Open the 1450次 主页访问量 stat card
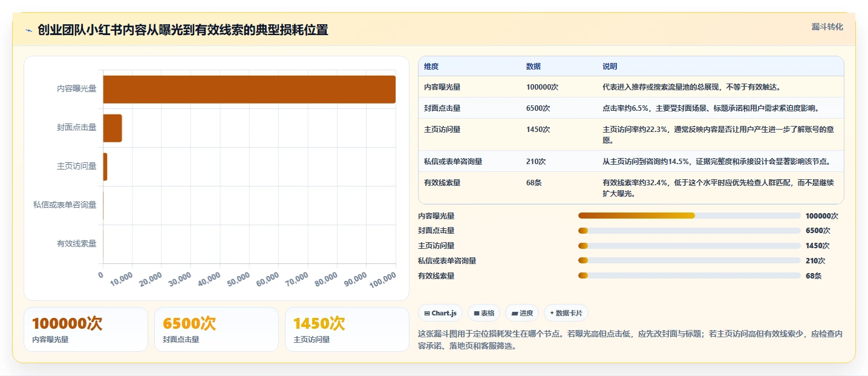868x376 pixels. pyautogui.click(x=347, y=329)
